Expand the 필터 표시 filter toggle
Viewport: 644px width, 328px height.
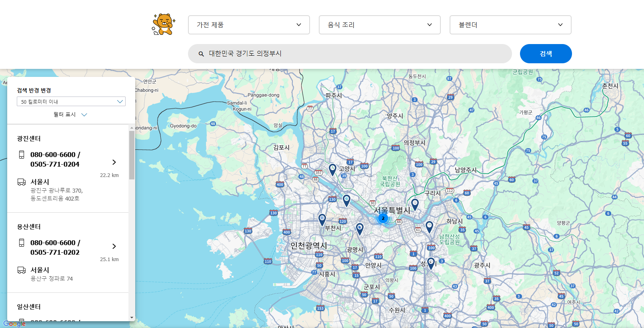pos(70,115)
